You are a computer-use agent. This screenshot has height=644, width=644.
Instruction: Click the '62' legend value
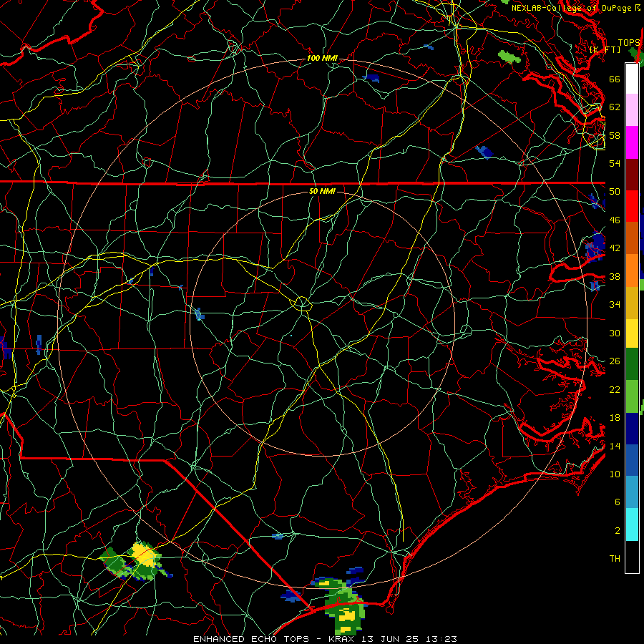coord(615,107)
